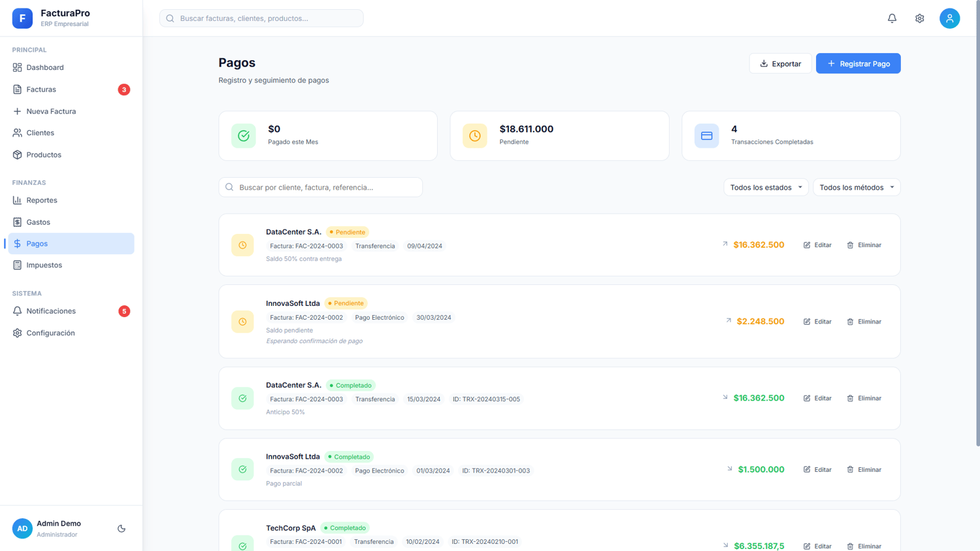Click Pendiente badge next to DataCenter S.A.
Image resolution: width=980 pixels, height=551 pixels.
(348, 232)
